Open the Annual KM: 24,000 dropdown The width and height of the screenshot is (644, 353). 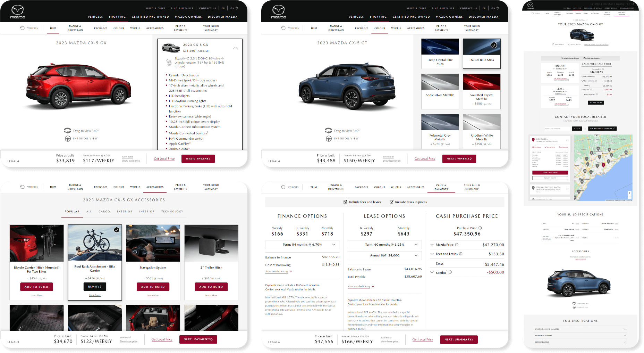click(x=384, y=255)
